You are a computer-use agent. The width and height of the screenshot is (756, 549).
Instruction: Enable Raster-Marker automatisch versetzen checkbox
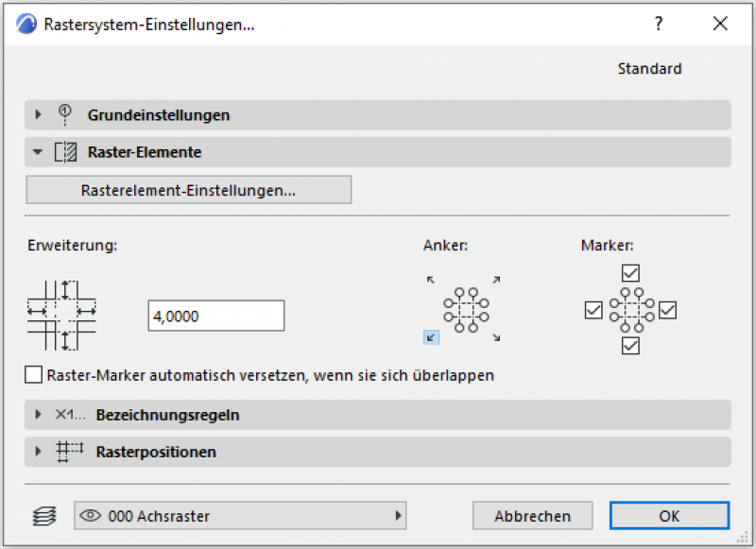(35, 375)
